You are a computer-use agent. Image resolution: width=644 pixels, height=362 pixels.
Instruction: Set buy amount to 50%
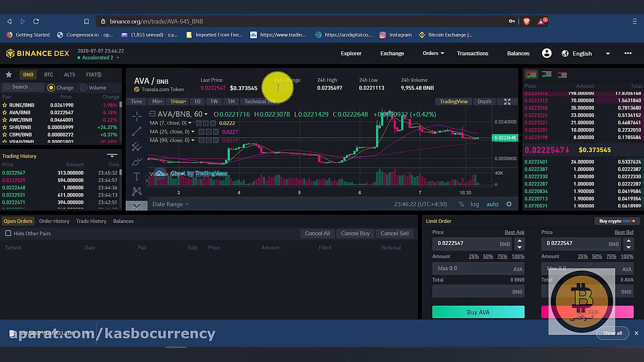(x=488, y=256)
